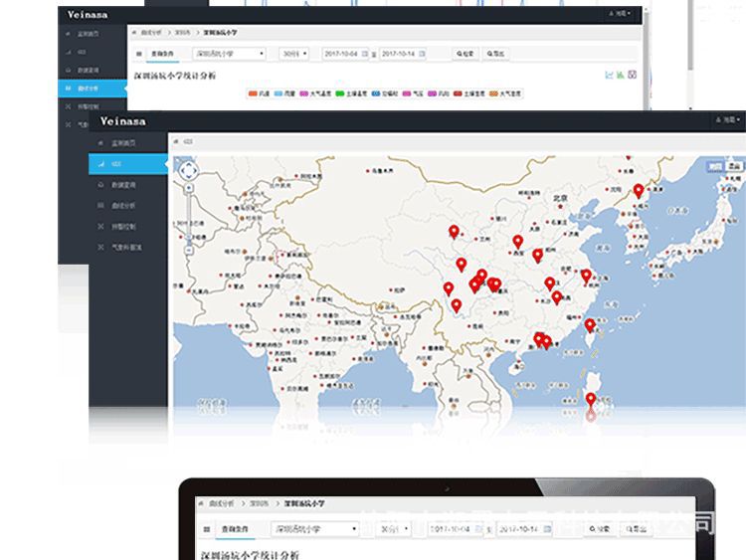Click the red station pin on Taiwan
Viewport: 746px width, 560px height.
point(590,325)
